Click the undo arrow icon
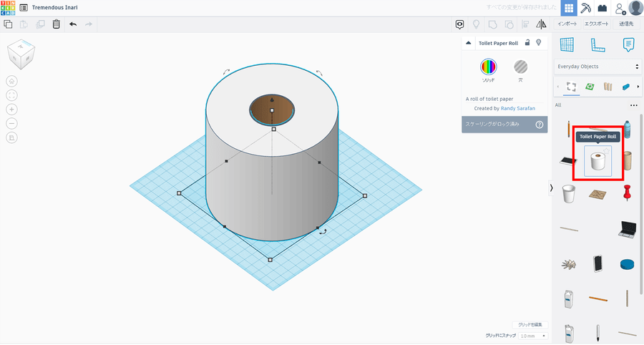Screen dimensions: 644x345 [x=73, y=24]
